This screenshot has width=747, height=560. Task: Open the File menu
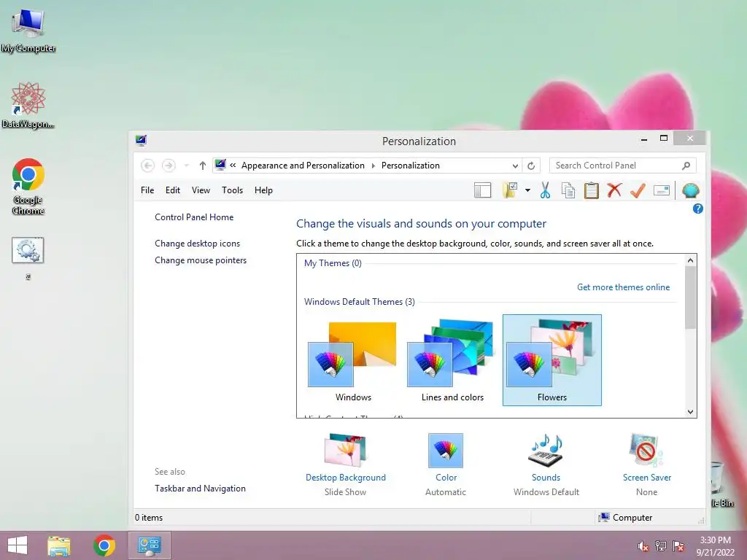147,190
